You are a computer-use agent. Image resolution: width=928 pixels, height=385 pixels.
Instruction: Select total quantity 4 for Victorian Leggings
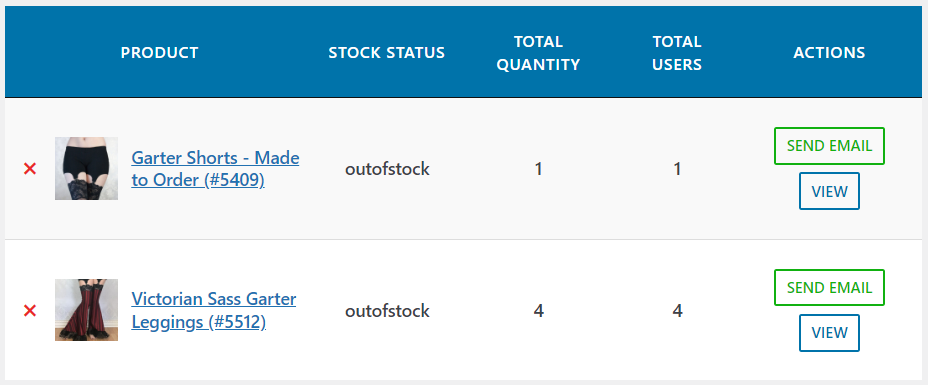(539, 311)
